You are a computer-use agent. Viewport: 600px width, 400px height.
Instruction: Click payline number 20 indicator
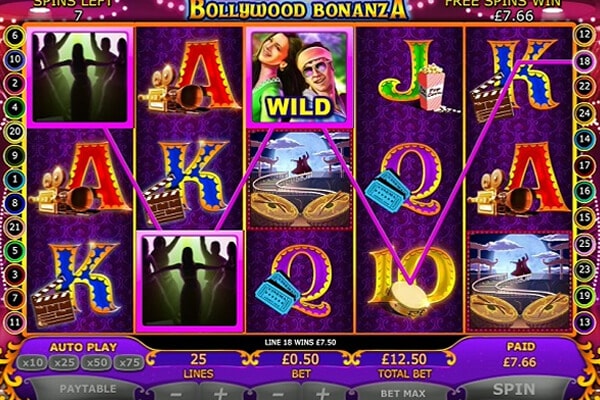click(15, 132)
